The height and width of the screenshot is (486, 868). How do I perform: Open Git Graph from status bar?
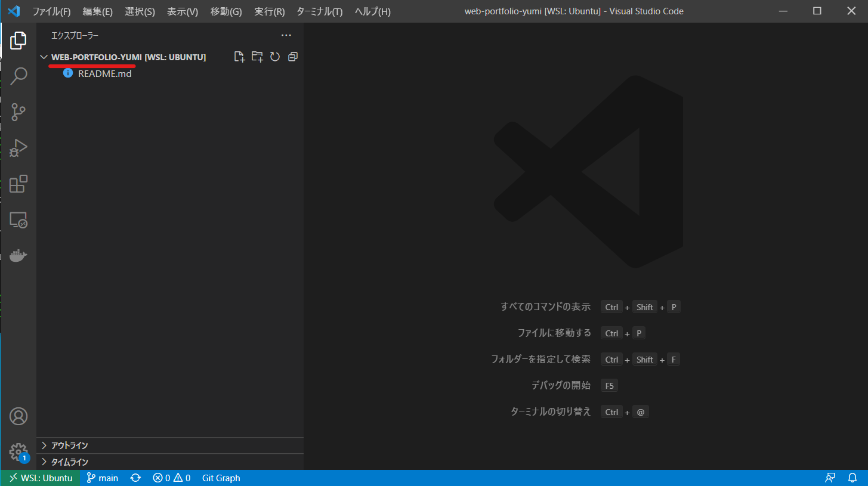click(x=221, y=478)
